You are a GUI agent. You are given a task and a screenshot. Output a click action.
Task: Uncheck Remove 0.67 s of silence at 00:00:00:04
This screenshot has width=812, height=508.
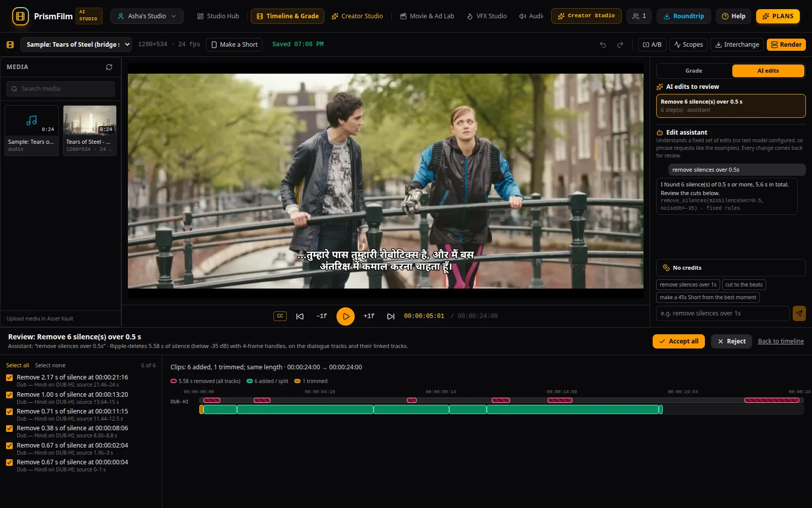click(x=9, y=462)
